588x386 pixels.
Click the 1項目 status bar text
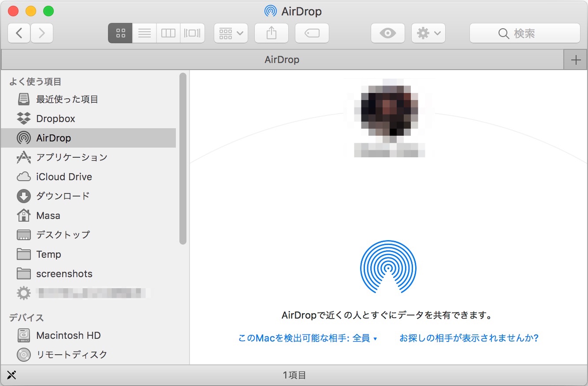tap(294, 375)
